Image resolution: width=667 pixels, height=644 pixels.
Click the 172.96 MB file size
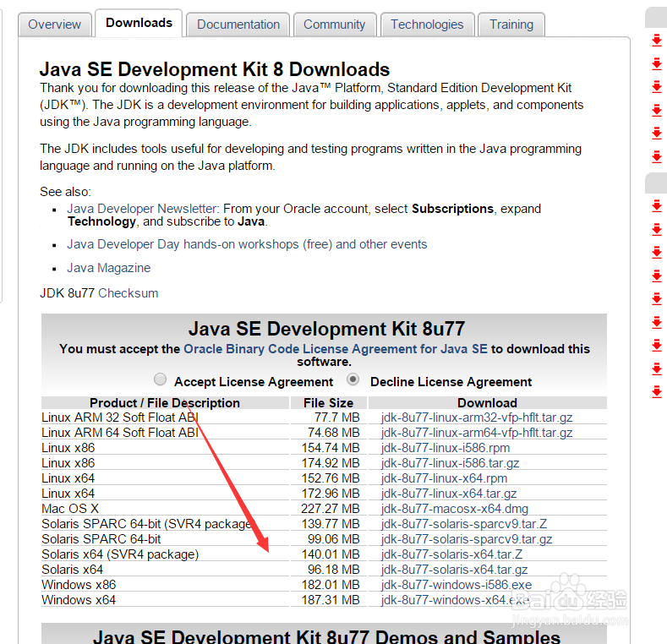[331, 494]
